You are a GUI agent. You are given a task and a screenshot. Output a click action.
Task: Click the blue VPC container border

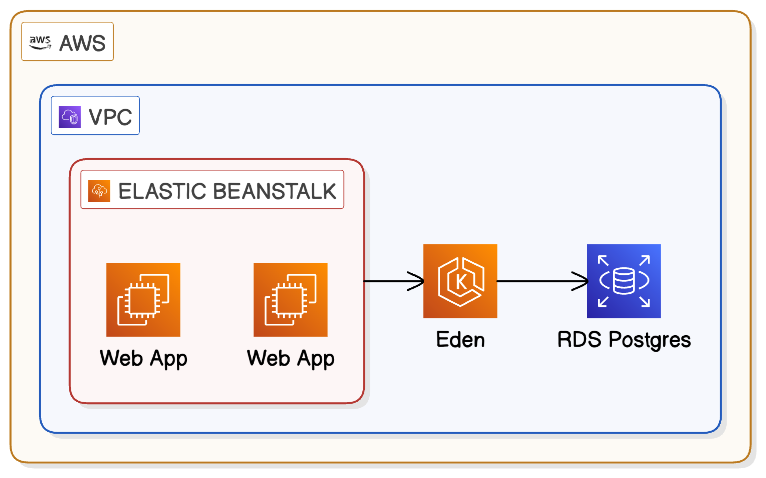click(x=40, y=300)
